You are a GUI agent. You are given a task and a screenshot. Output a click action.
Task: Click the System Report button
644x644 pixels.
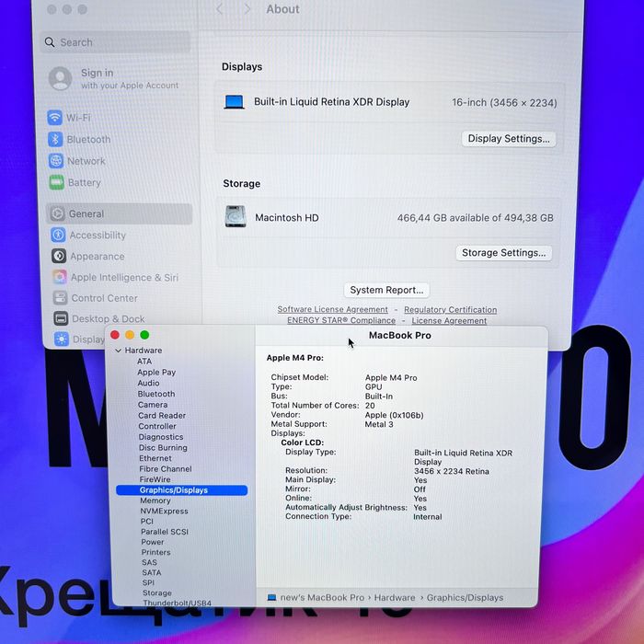(386, 290)
